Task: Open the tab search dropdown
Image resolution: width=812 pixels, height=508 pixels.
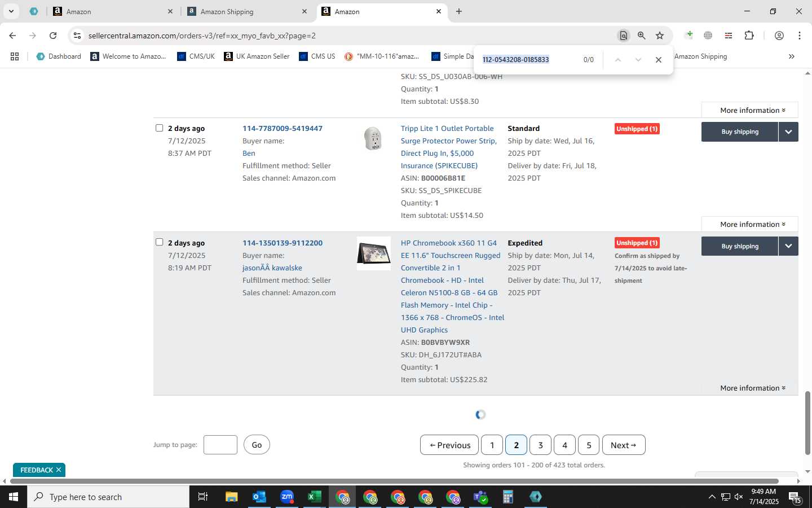Action: [11, 11]
